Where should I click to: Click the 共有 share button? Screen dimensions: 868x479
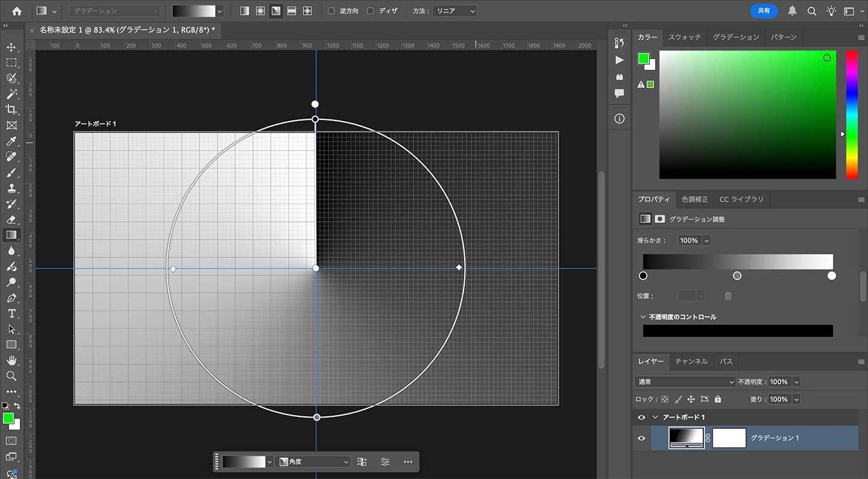click(x=764, y=11)
